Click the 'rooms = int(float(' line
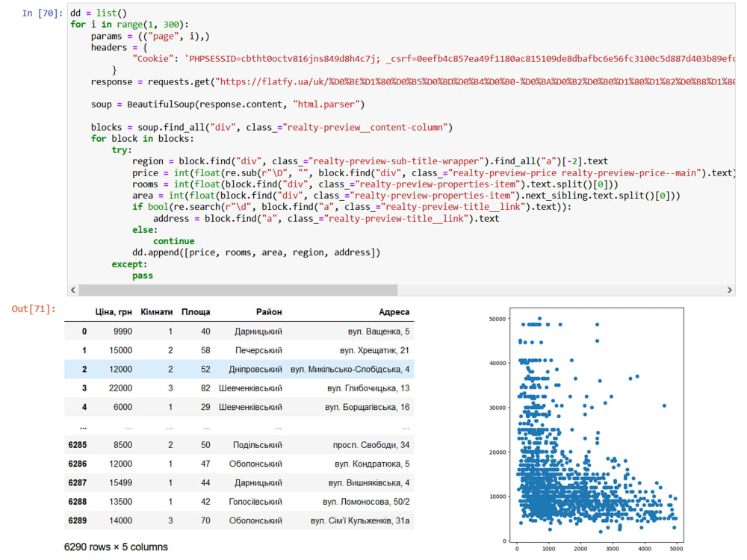This screenshot has width=747, height=560. tap(376, 184)
